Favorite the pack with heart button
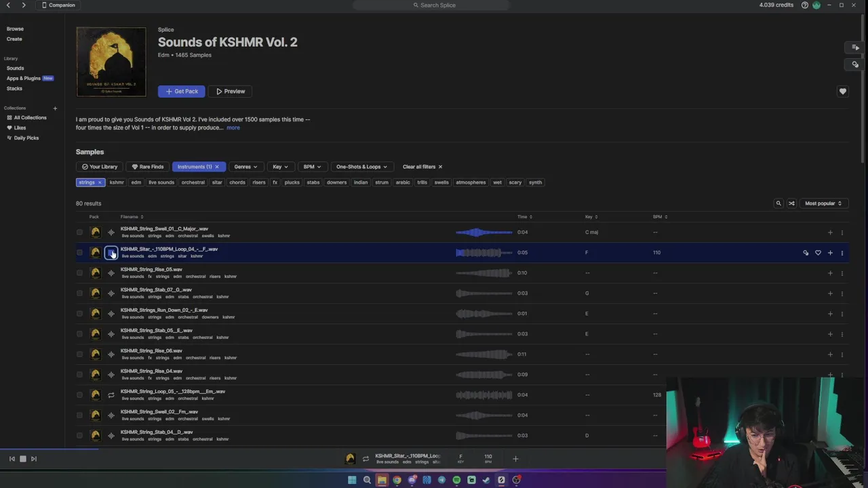 [843, 91]
